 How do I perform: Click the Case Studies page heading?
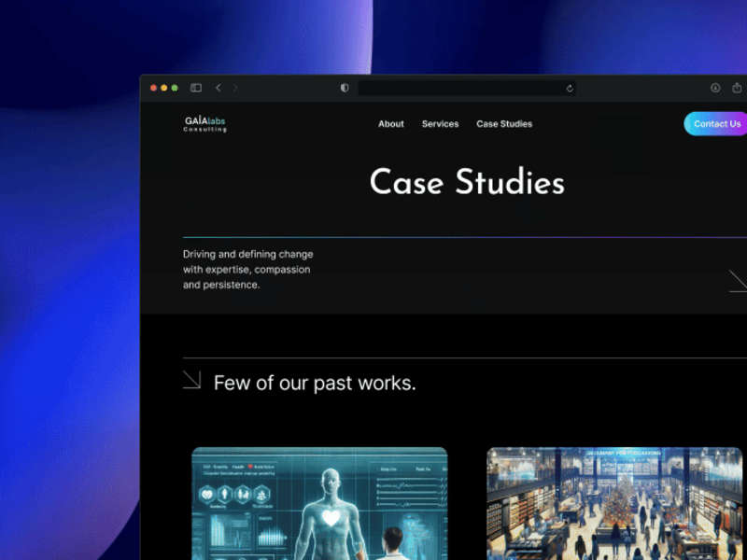click(x=467, y=182)
